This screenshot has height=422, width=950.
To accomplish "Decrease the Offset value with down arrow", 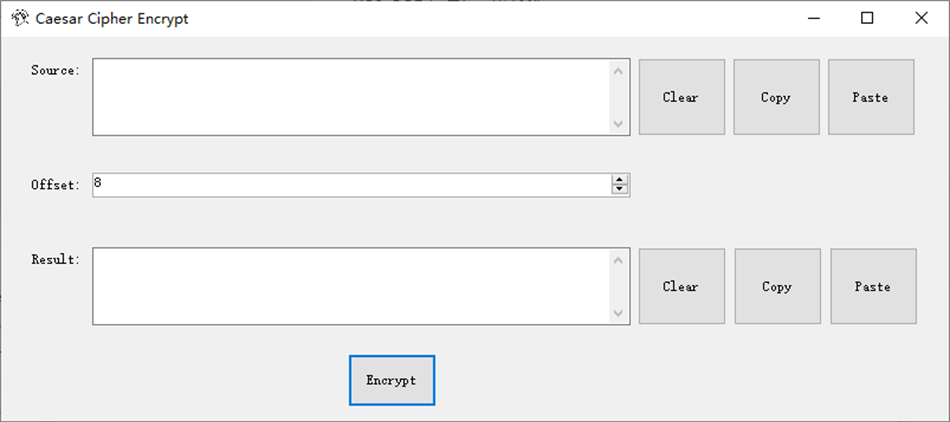I will tap(620, 190).
